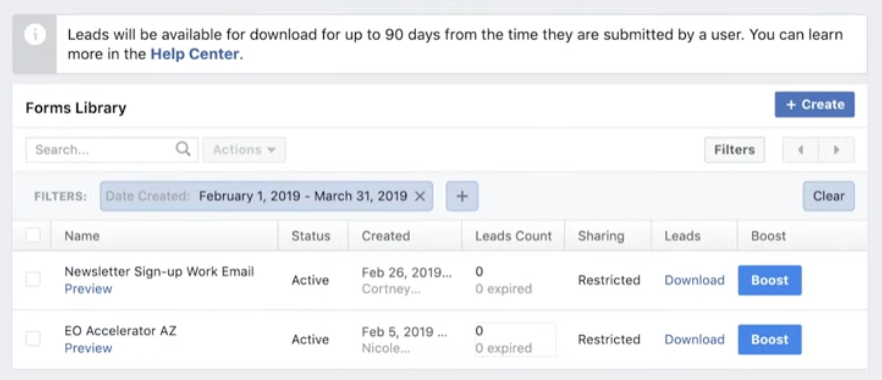Boost the EO Accelerator AZ form
The image size is (882, 380).
point(770,340)
